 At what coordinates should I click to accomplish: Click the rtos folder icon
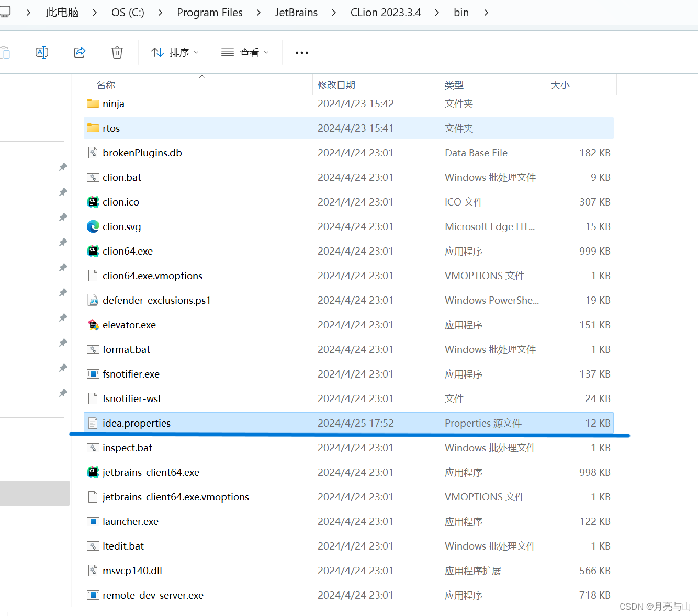[x=93, y=128]
